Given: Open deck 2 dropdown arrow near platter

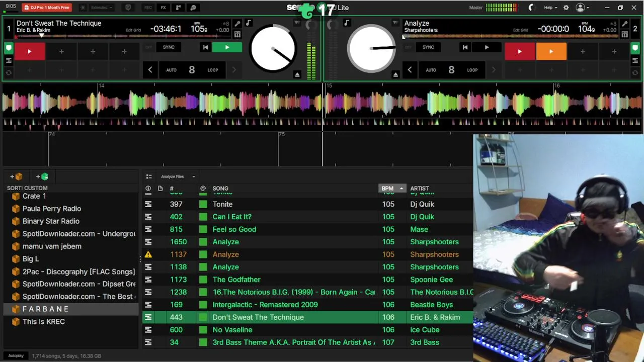Looking at the screenshot, I should pyautogui.click(x=395, y=23).
